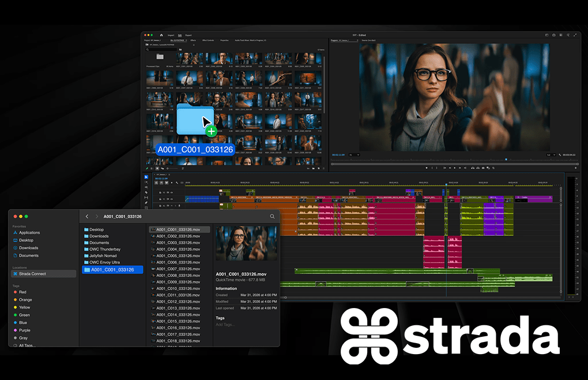Select the Red tag in Finder
This screenshot has width=588, height=380.
(x=22, y=292)
